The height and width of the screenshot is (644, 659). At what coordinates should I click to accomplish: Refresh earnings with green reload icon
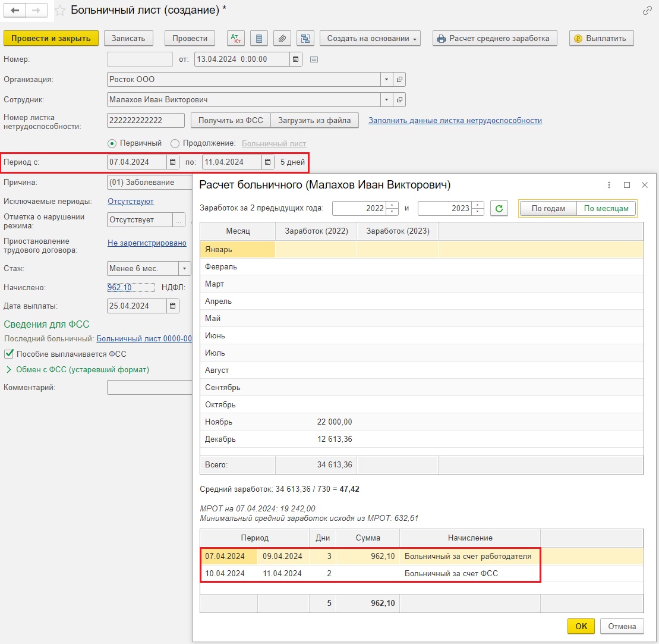tap(499, 208)
